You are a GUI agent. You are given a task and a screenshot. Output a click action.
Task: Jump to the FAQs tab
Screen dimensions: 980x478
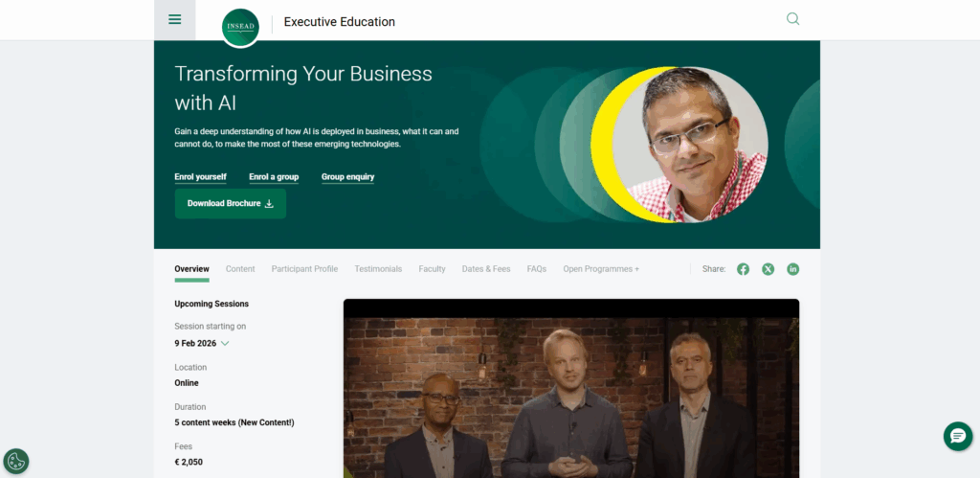pos(536,269)
